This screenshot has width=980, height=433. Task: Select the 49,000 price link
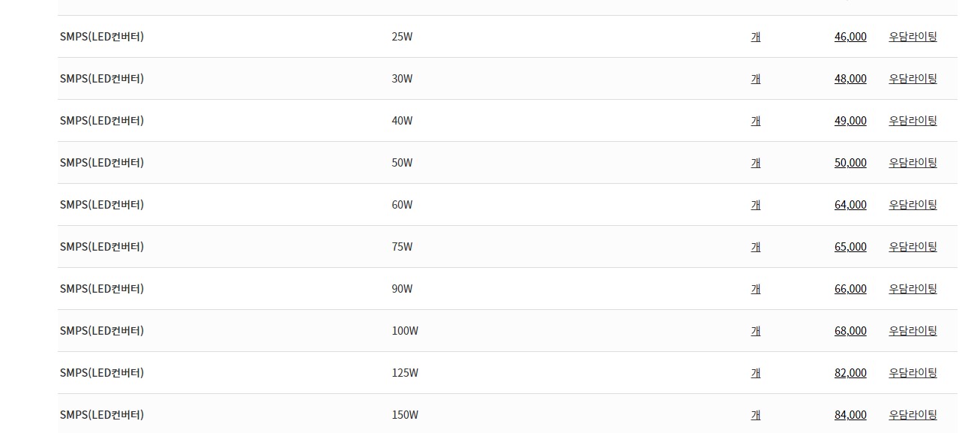(x=850, y=121)
